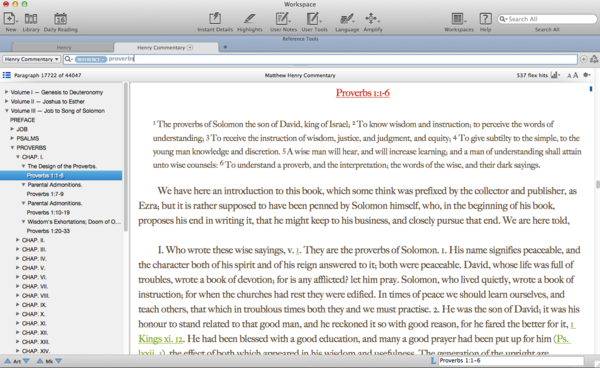Click the commentary text scrollbar thumb
Screen dimensions: 600x368
pos(597,184)
